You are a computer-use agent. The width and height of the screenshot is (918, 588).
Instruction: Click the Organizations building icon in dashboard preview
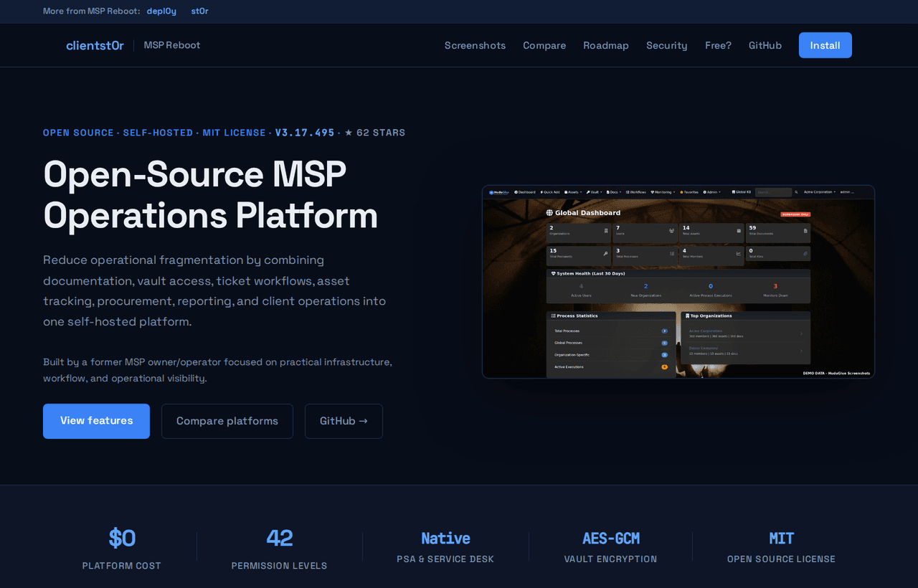(606, 231)
